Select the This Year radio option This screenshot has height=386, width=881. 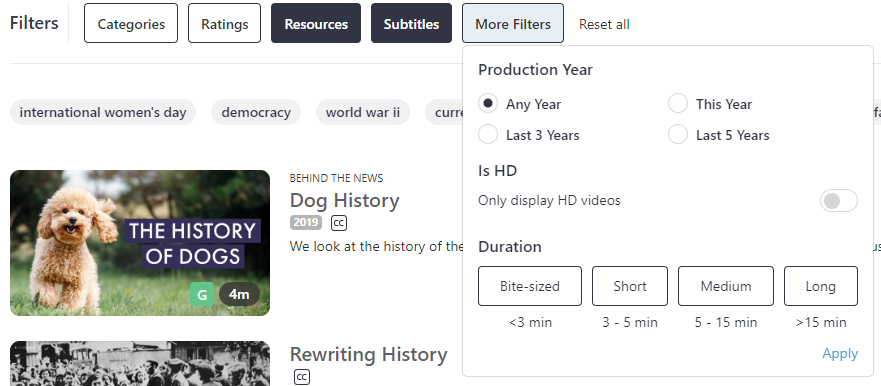click(x=678, y=103)
